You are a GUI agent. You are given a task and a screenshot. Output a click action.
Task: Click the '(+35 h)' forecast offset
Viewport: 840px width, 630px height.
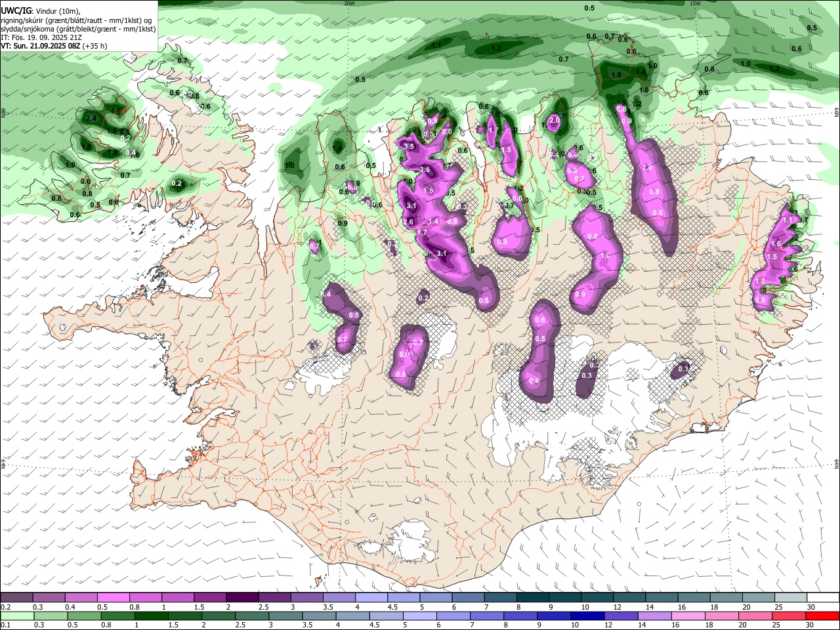coord(95,46)
